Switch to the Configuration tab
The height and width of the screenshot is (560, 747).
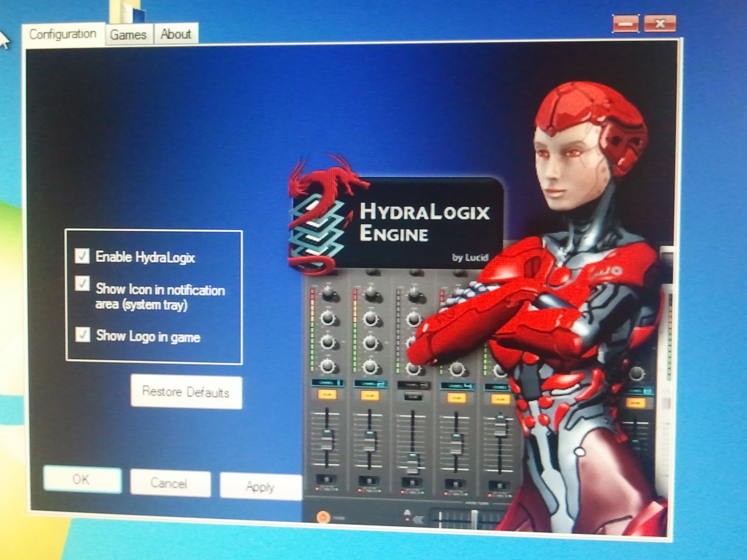[63, 34]
